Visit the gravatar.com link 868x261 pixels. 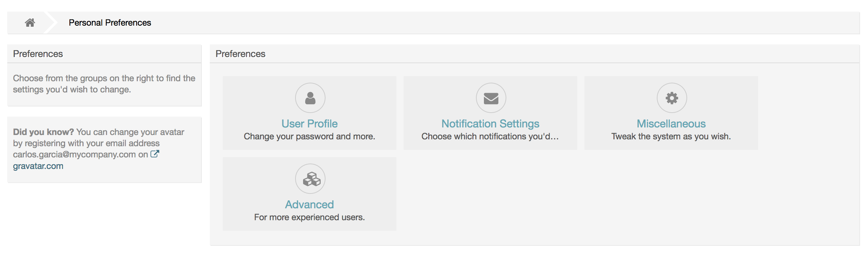coord(38,166)
